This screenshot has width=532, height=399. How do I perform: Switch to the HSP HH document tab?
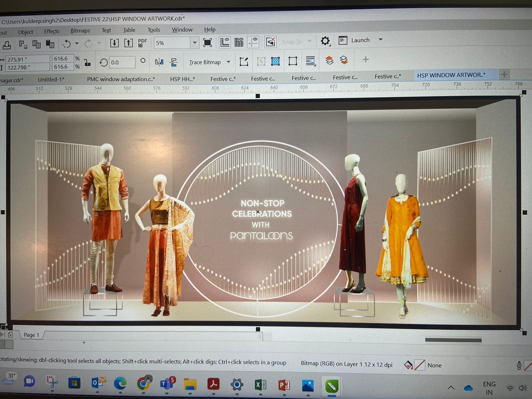(x=183, y=79)
